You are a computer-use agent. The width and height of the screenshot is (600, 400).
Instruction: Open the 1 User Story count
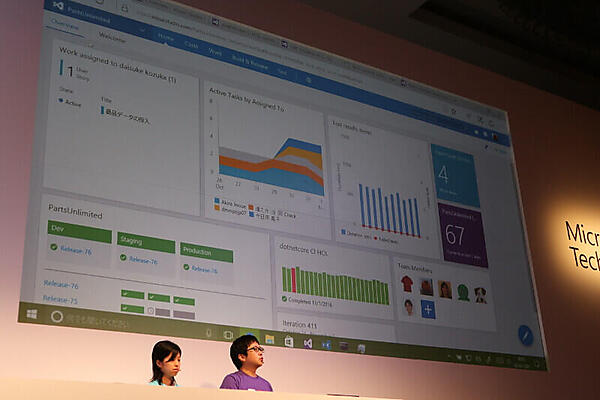[x=70, y=71]
